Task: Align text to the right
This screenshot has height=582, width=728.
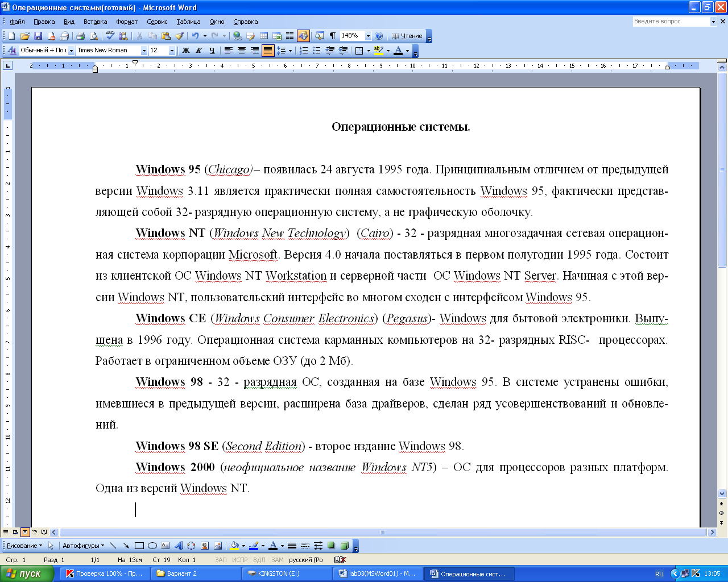Action: click(x=255, y=51)
